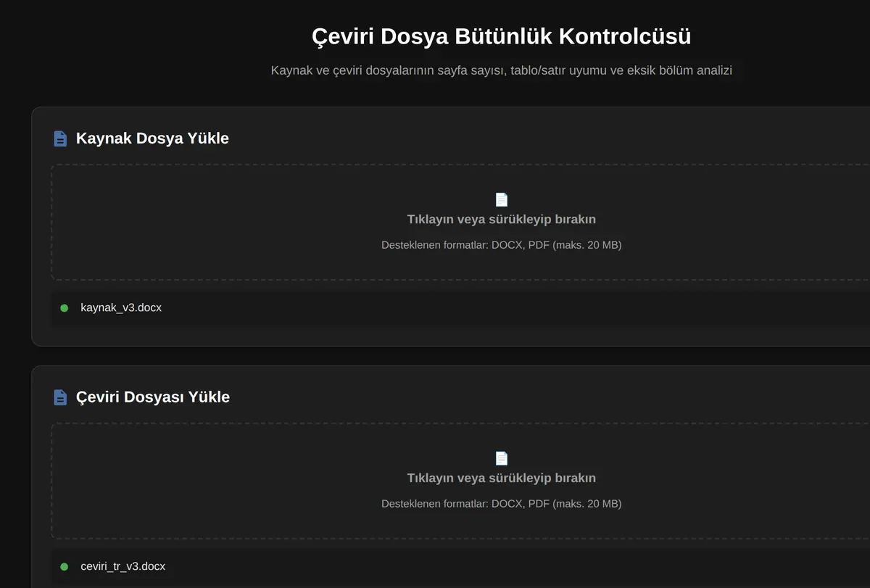Click supported formats text in Çeviri section

coord(502,504)
